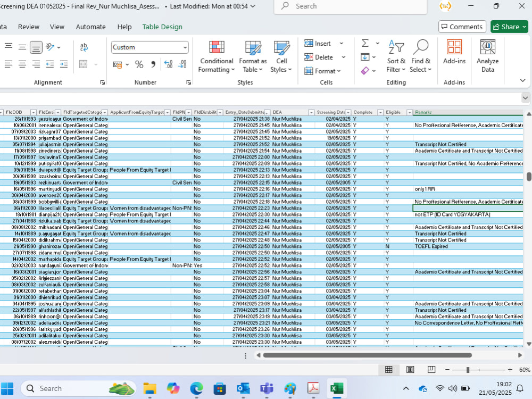Image resolution: width=532 pixels, height=399 pixels.
Task: Open File Explorer from taskbar
Action: 149,388
